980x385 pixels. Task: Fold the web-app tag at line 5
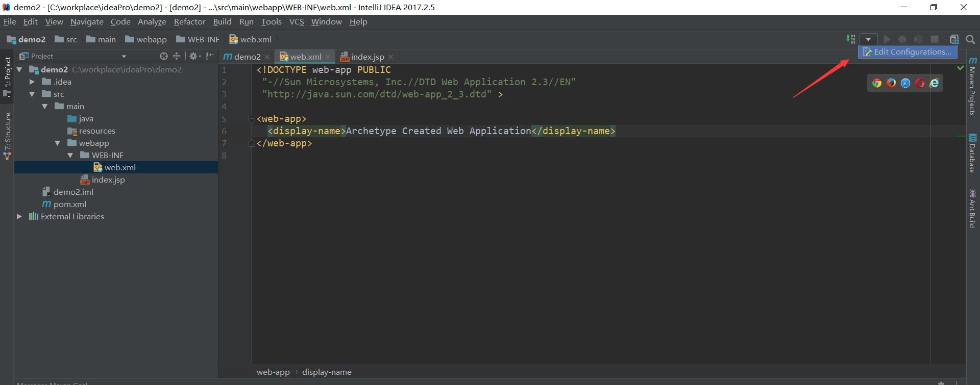pyautogui.click(x=252, y=119)
